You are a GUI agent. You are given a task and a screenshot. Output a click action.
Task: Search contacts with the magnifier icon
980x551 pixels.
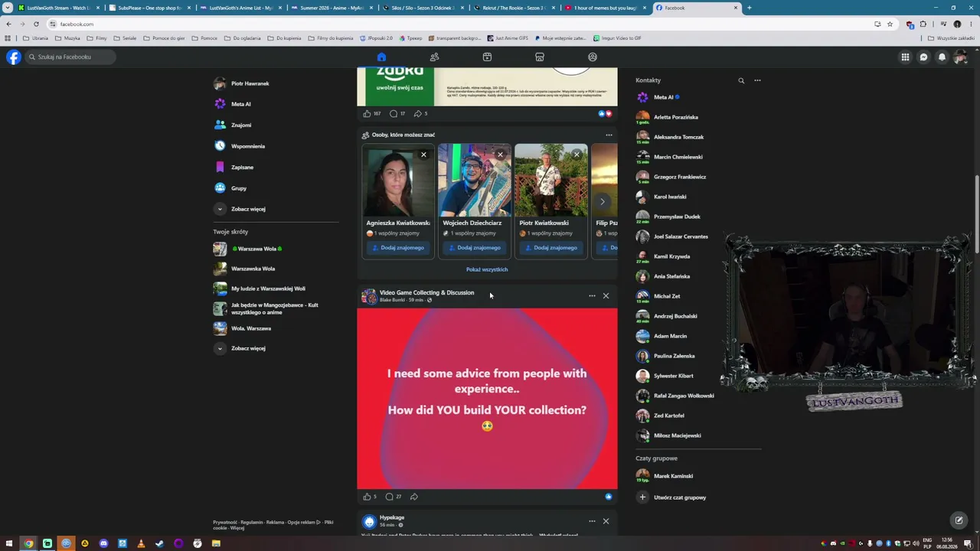(x=741, y=80)
